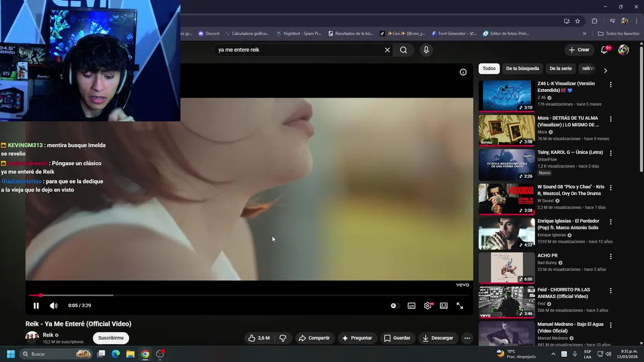Enter fullscreen mode
Screen dimensions: 644x362
(x=460, y=306)
